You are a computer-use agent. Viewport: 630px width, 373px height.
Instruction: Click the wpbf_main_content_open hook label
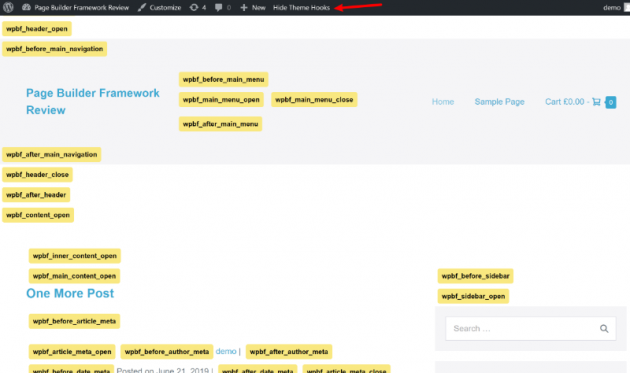(x=74, y=276)
